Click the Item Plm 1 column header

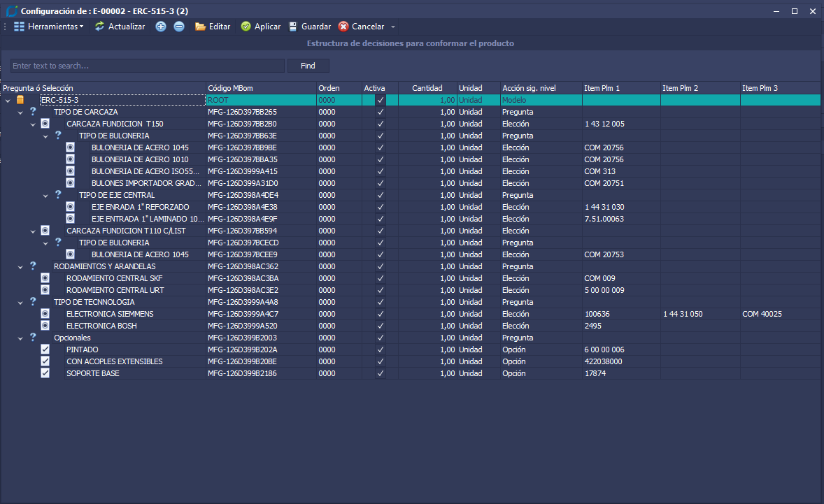(x=621, y=88)
